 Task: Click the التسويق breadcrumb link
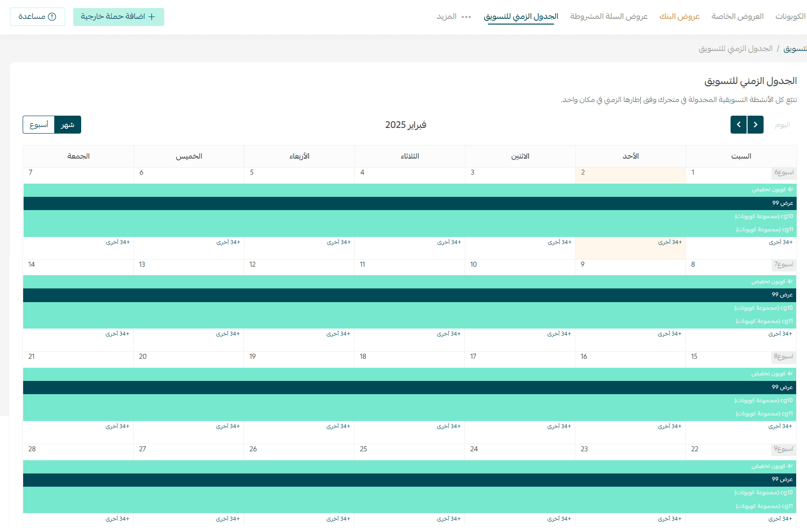coord(795,49)
